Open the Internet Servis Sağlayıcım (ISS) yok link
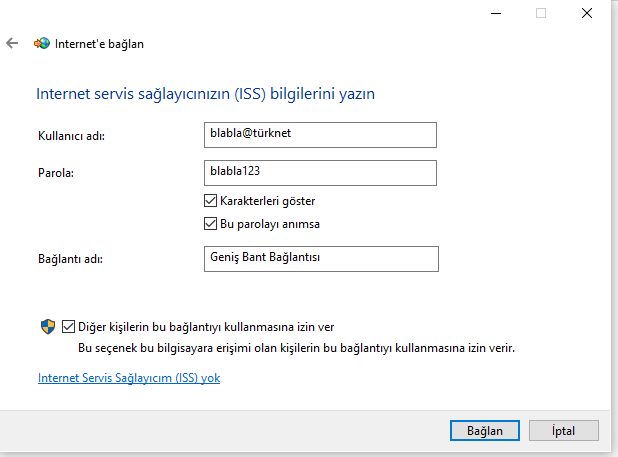The height and width of the screenshot is (457, 618). pyautogui.click(x=129, y=378)
